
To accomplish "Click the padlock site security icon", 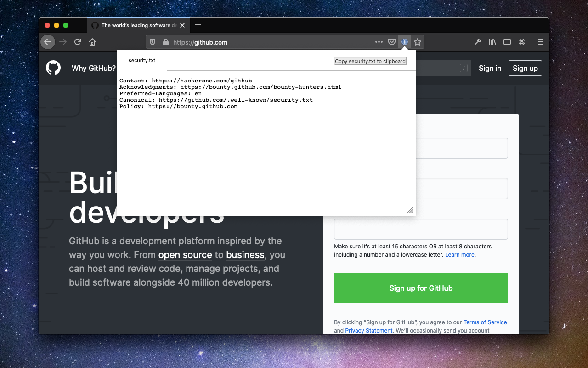I will coord(166,42).
